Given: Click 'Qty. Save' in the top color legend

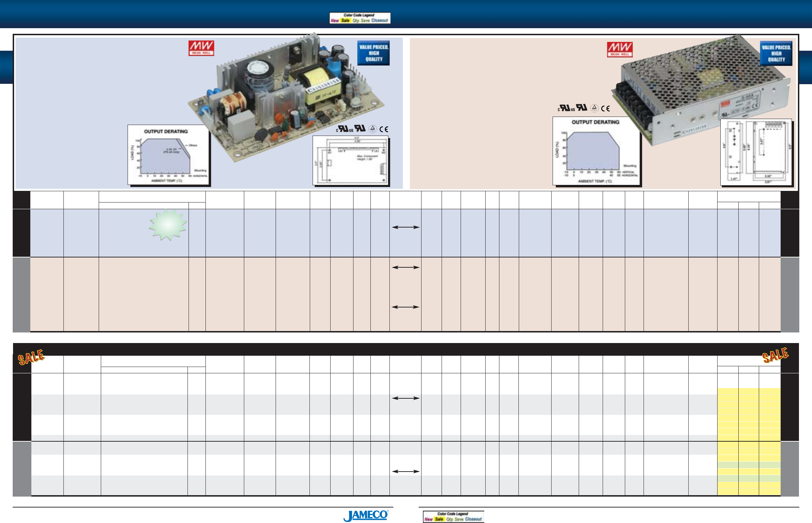Looking at the screenshot, I should point(361,21).
